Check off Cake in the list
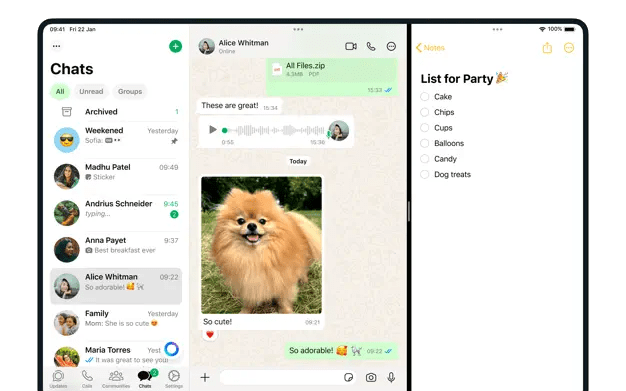Screen dimensions: 626x391 tap(425, 97)
